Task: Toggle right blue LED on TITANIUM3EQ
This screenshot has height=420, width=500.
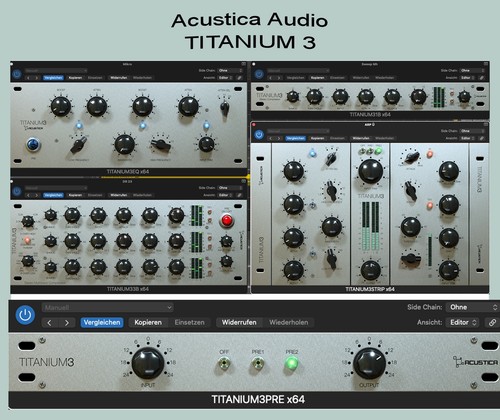Action: pos(206,126)
